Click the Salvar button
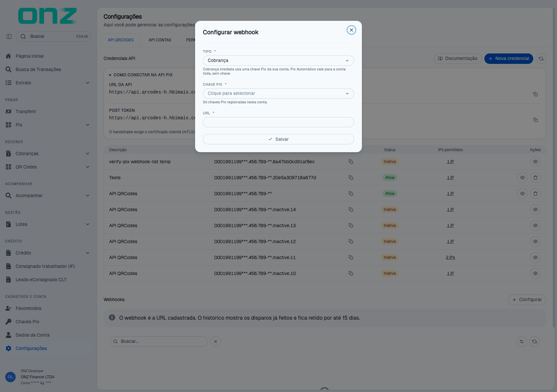 coord(278,139)
